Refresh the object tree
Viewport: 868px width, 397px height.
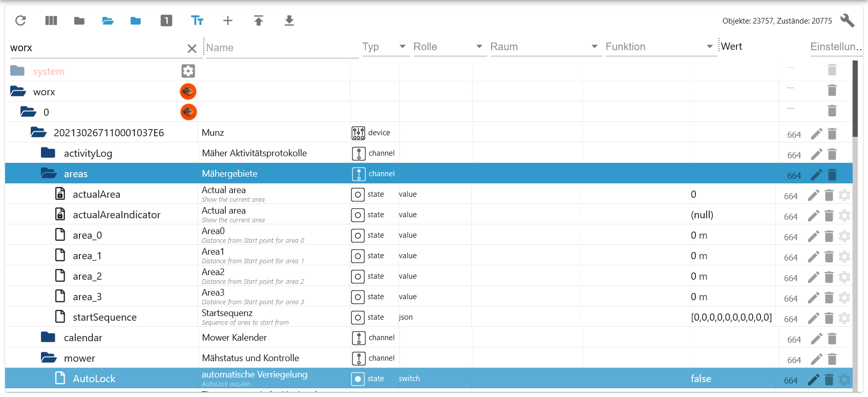pos(20,20)
